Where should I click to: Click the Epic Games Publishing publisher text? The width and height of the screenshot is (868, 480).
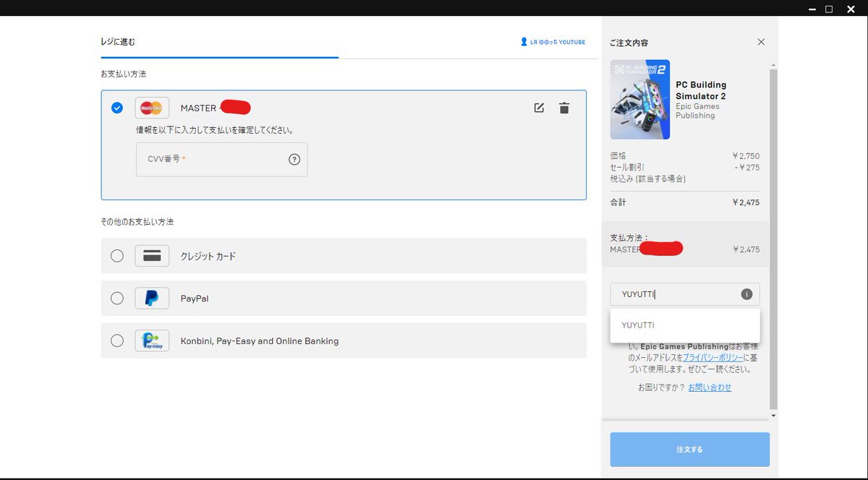[x=697, y=111]
